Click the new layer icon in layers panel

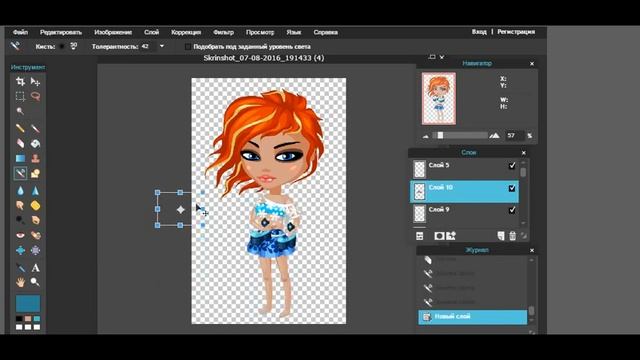501,236
